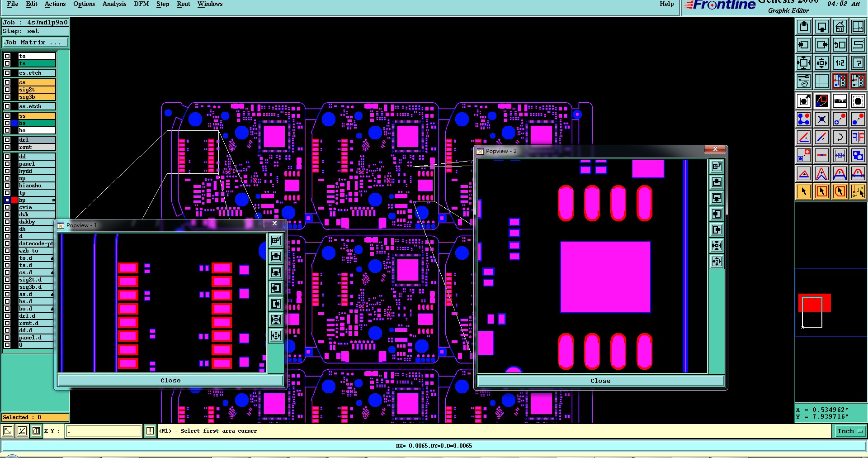Click the X Y coordinate input field
This screenshot has width=868, height=458.
(x=104, y=431)
